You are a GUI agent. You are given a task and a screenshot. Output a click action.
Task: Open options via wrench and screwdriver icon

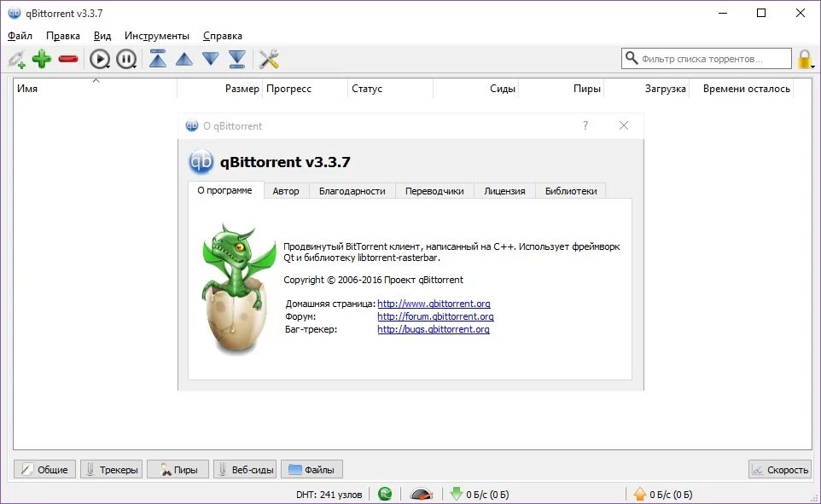tap(269, 59)
